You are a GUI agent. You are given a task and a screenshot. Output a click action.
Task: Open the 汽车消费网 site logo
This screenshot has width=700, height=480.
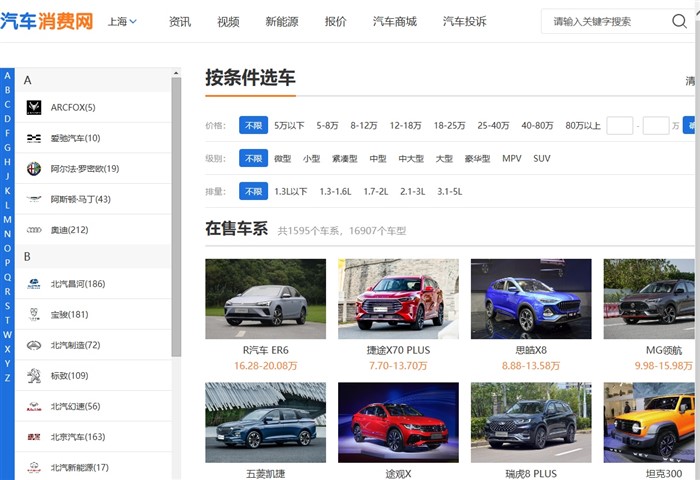point(46,21)
